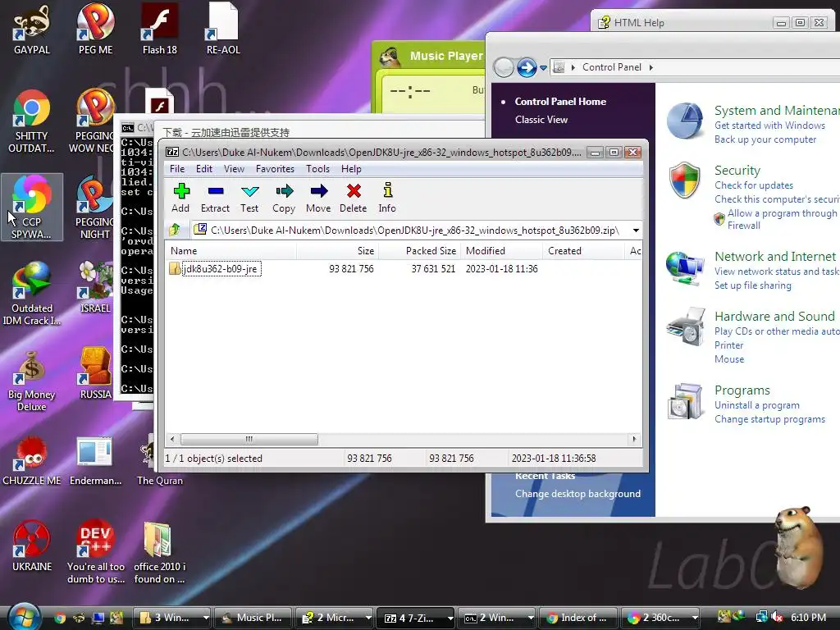Click the right scroll arrow in 7-Zip list
Viewport: 840px width, 630px height.
click(x=635, y=440)
